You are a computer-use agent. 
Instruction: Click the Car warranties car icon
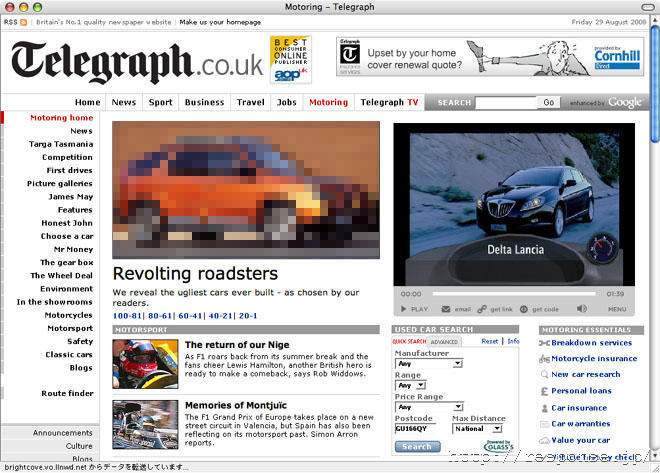coord(544,424)
